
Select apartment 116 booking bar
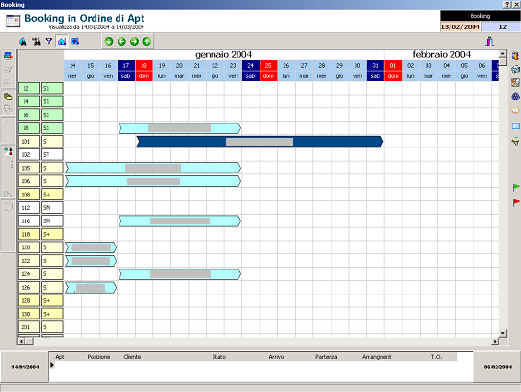click(x=180, y=221)
